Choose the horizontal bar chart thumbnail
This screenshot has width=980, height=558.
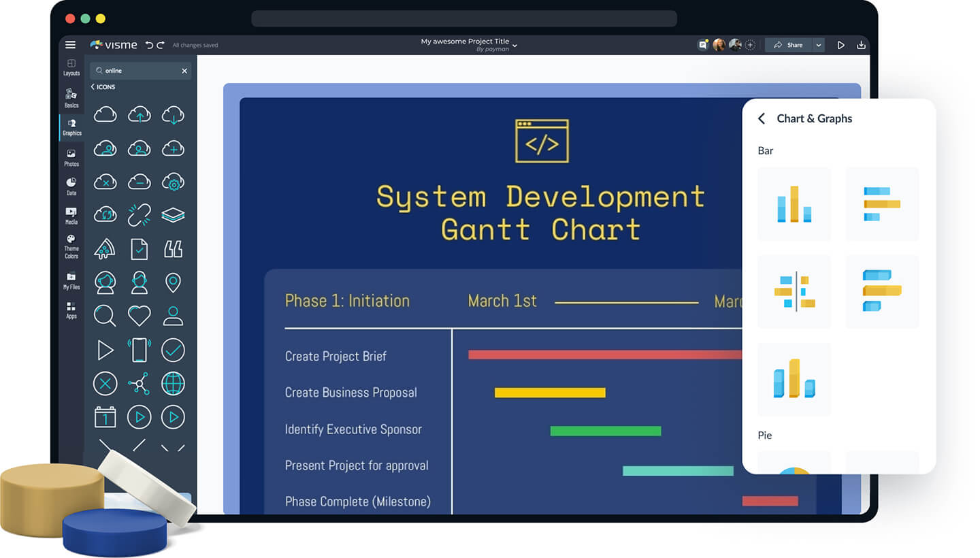point(882,203)
